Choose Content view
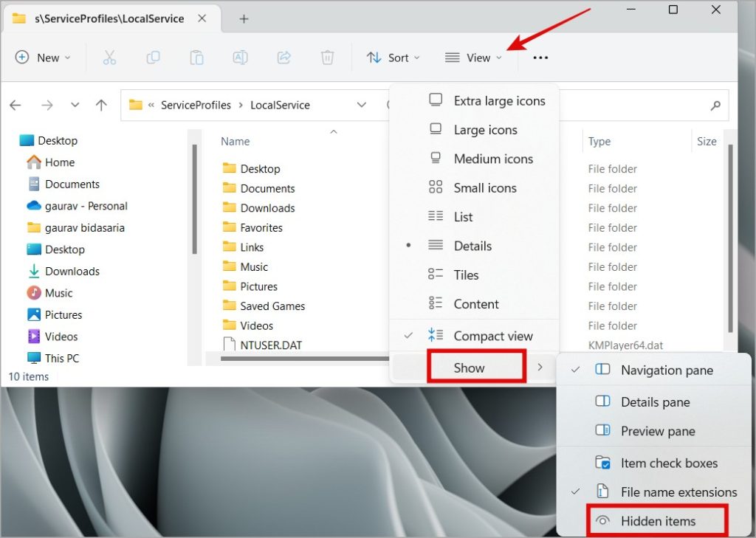 pos(474,304)
